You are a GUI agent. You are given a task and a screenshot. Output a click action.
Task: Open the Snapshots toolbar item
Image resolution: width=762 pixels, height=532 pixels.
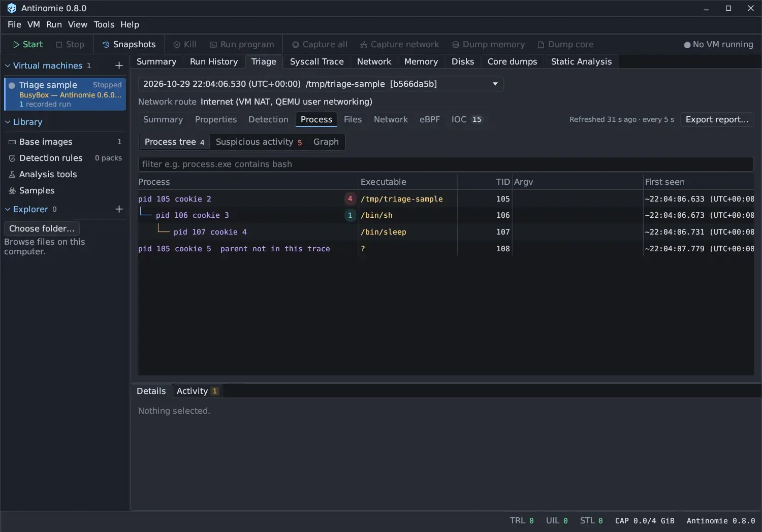pos(129,45)
